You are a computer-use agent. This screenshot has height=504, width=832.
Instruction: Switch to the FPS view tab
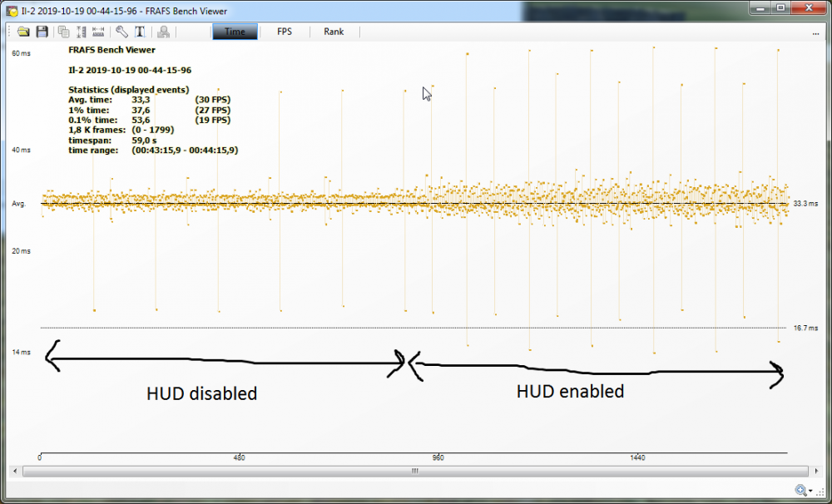click(x=285, y=32)
